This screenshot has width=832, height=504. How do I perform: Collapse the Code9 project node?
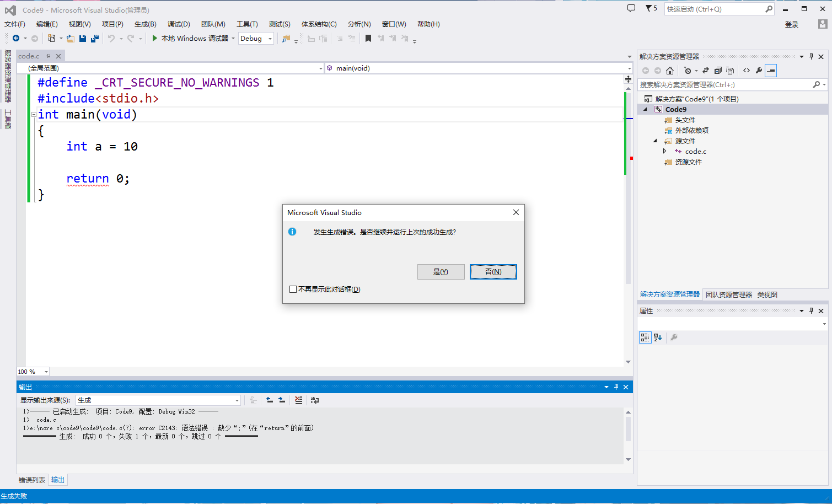pos(646,109)
